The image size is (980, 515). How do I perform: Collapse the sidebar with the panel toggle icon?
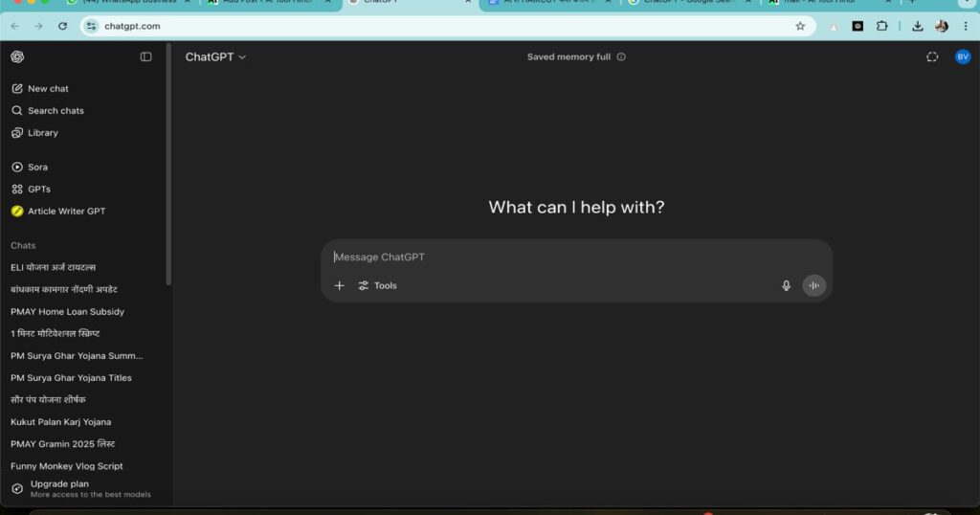click(145, 56)
